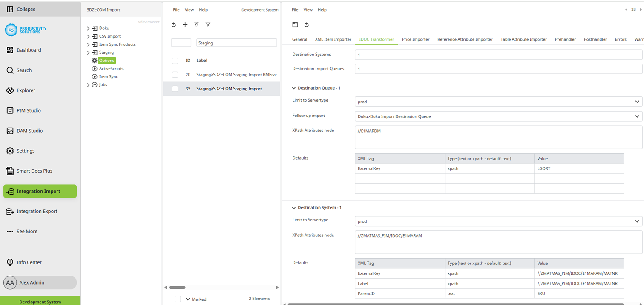This screenshot has height=305, width=644.
Task: Collapse the Destination Queue - 1 section
Action: (x=293, y=88)
